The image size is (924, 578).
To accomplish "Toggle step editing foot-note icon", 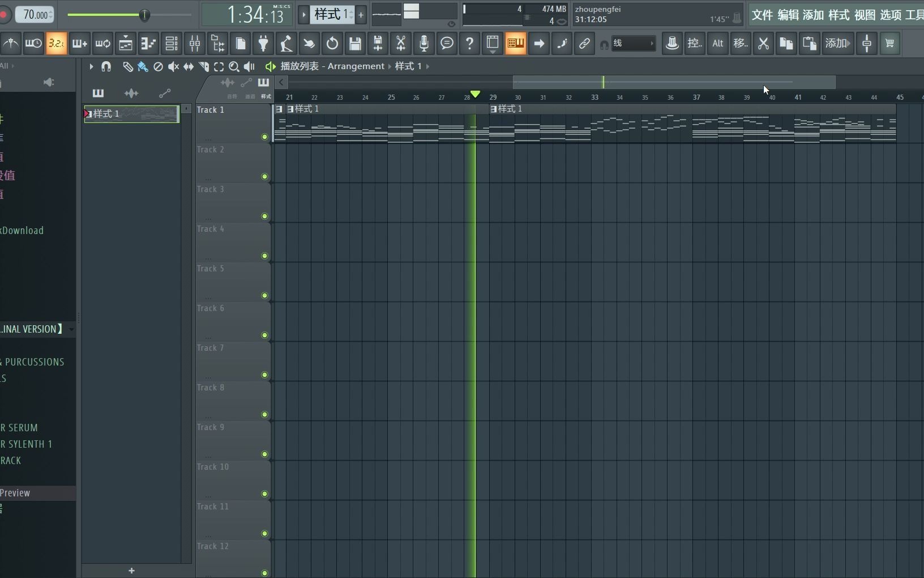I will point(562,43).
